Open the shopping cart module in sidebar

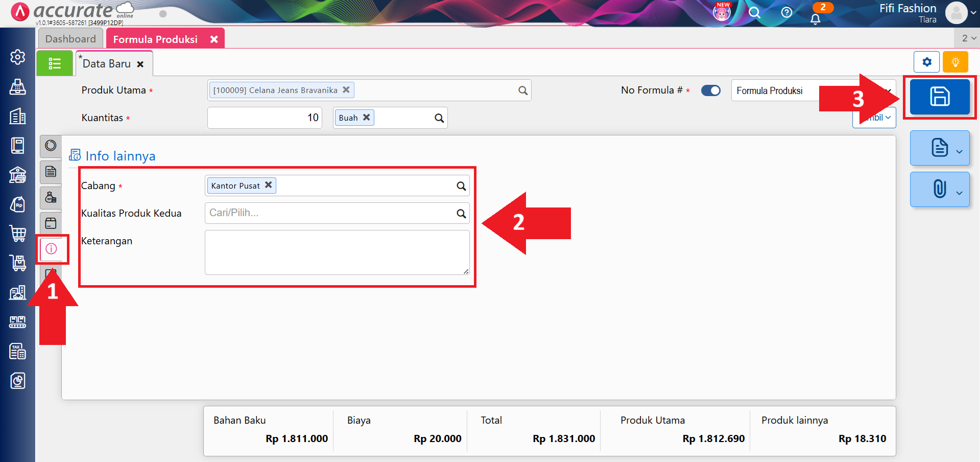18,234
